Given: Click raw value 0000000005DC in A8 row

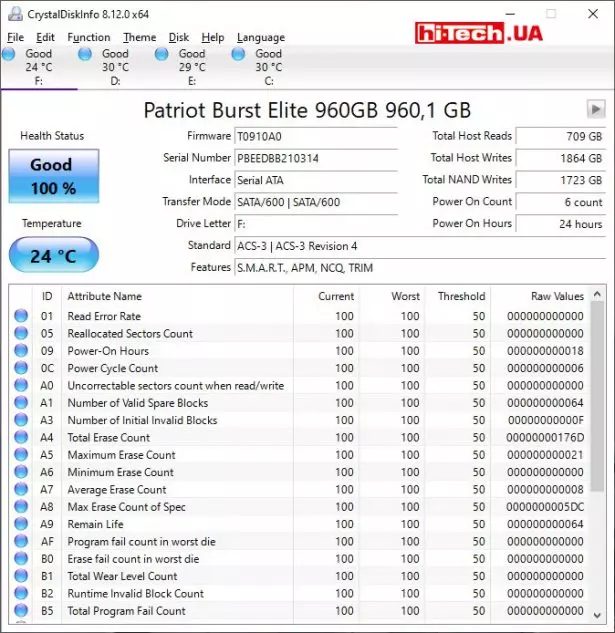Looking at the screenshot, I should pos(545,507).
